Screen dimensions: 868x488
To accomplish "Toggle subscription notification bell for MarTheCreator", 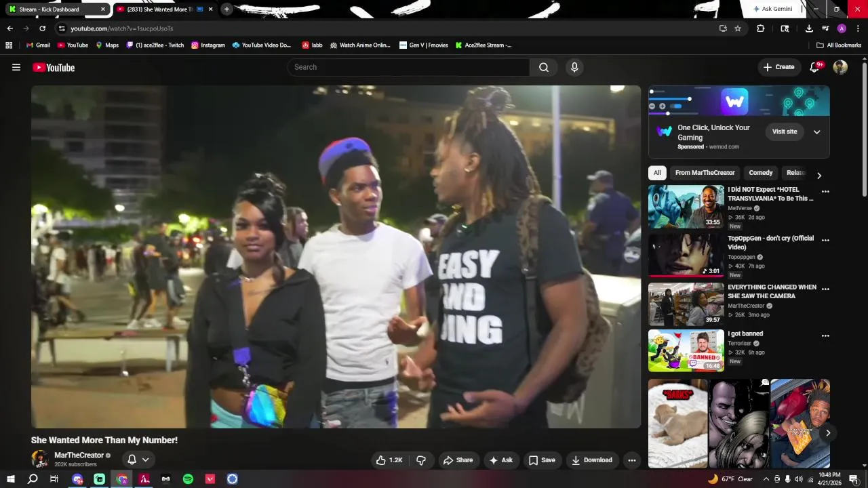I will 132,460.
